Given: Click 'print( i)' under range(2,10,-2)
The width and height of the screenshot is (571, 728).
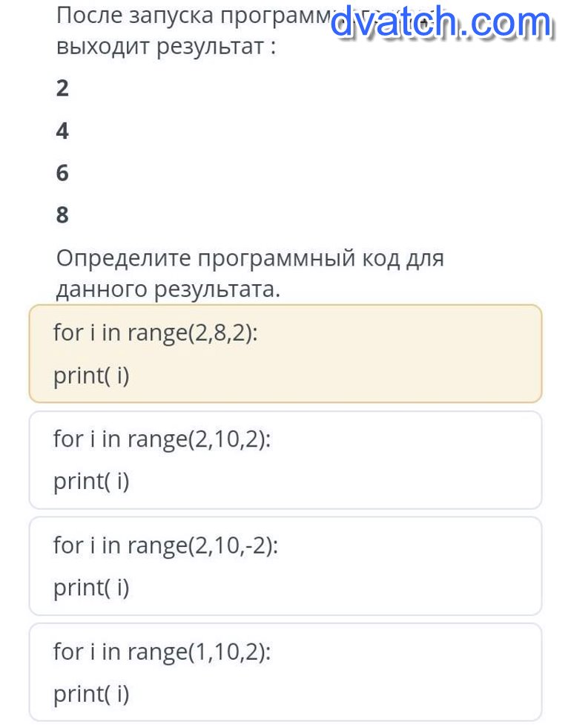Looking at the screenshot, I should 91,588.
